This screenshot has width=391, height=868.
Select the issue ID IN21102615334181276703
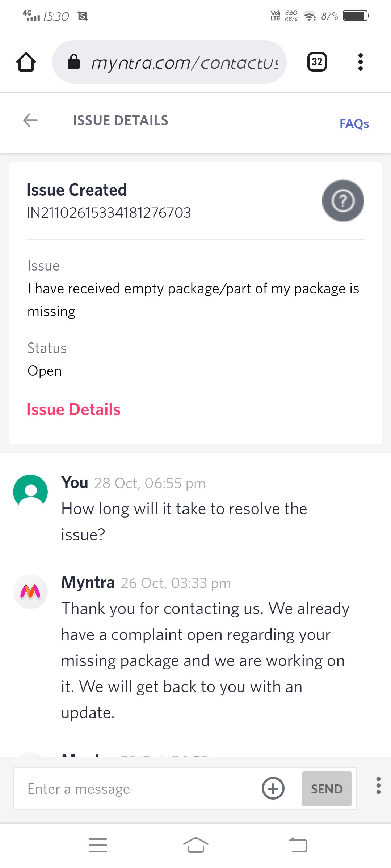(x=109, y=213)
